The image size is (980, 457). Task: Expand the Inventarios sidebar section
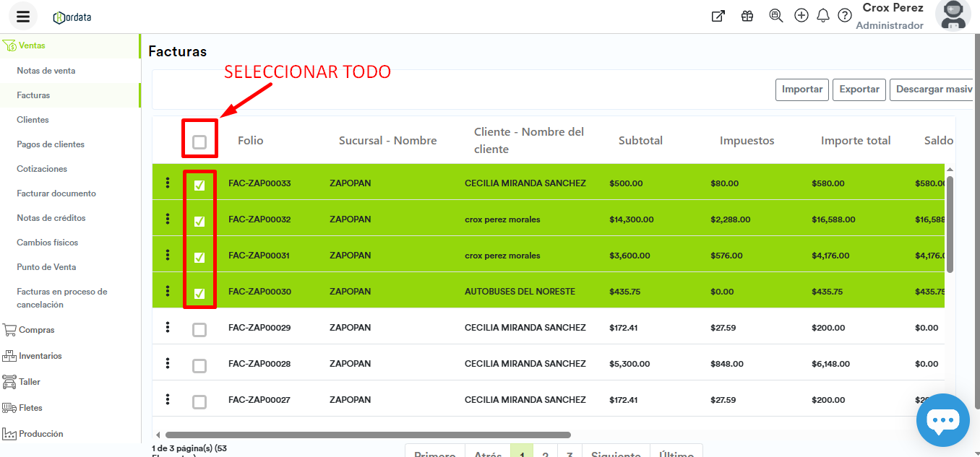point(40,356)
